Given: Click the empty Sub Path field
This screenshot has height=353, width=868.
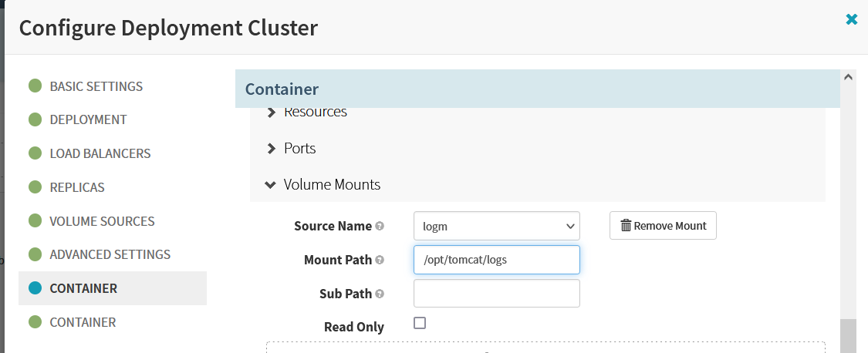Looking at the screenshot, I should (497, 293).
